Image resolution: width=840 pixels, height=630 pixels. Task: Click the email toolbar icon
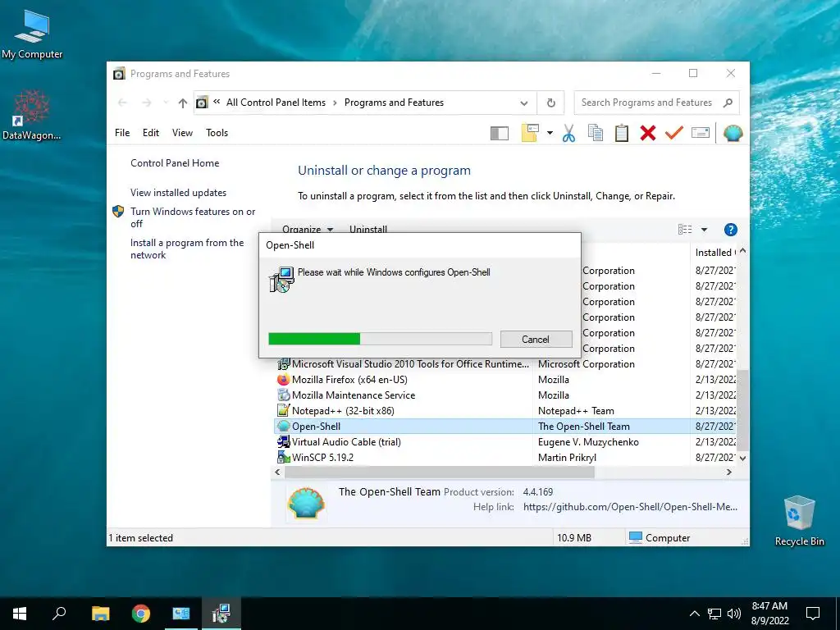pyautogui.click(x=701, y=132)
